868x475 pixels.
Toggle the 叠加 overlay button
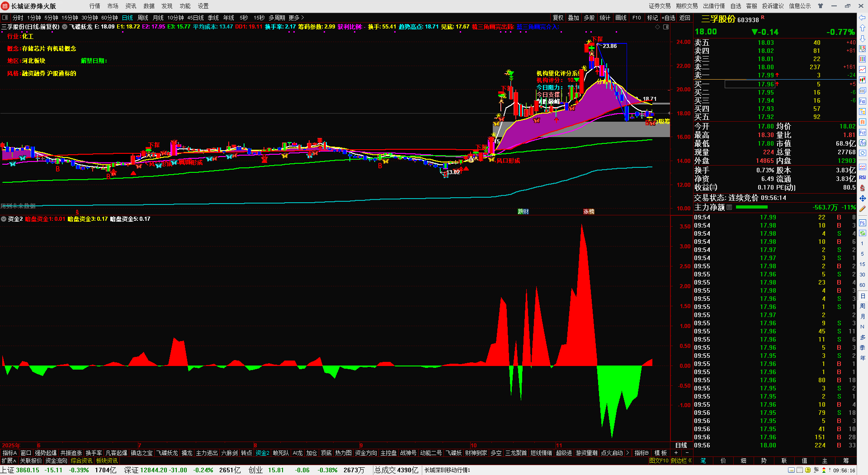(x=574, y=18)
